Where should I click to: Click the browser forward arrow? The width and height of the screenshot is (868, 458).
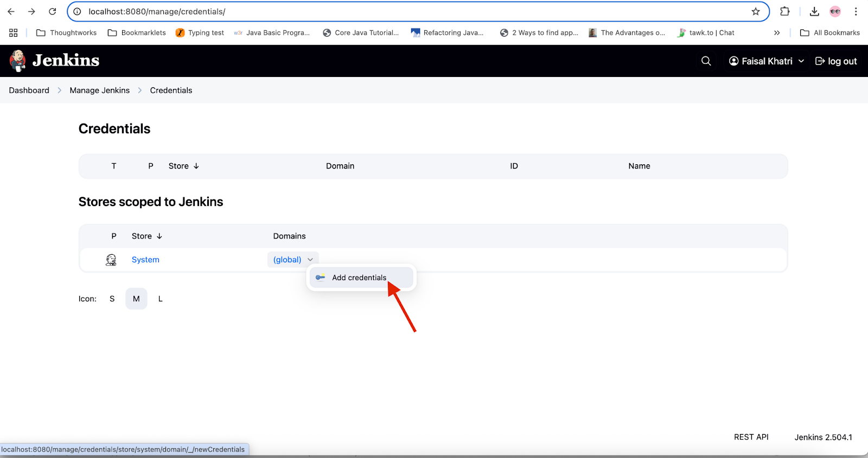(31, 11)
